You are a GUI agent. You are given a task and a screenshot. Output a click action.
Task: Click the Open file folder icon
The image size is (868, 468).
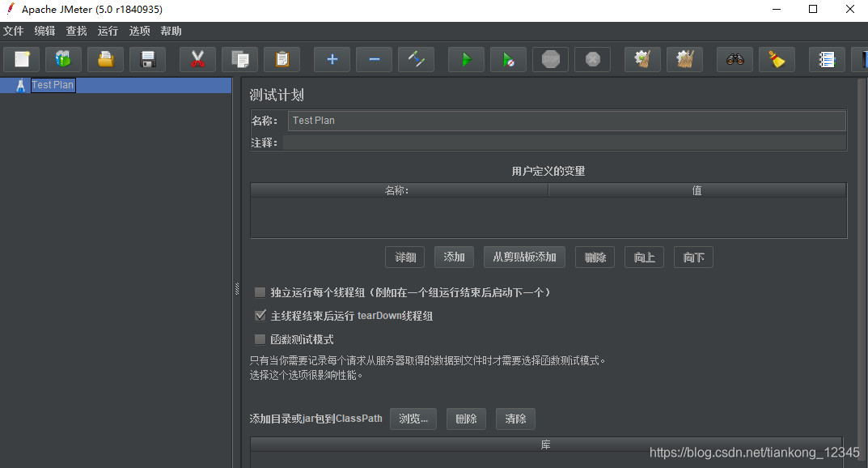click(x=106, y=59)
